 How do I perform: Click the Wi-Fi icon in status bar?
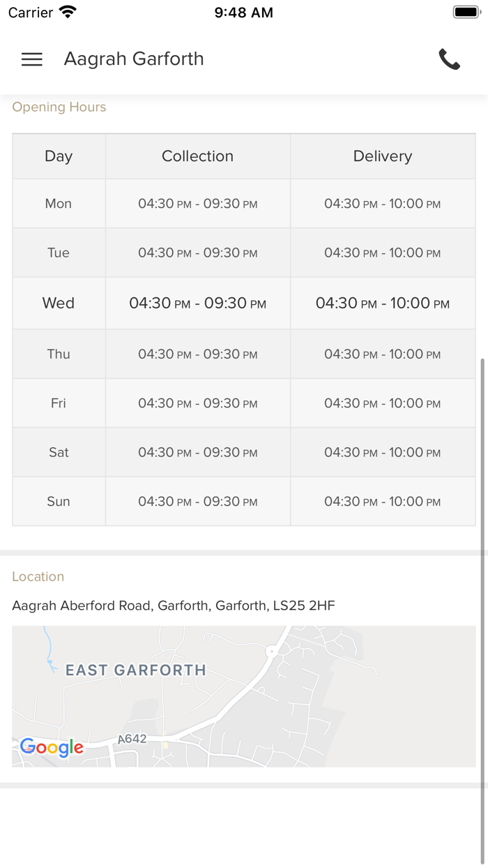67,10
